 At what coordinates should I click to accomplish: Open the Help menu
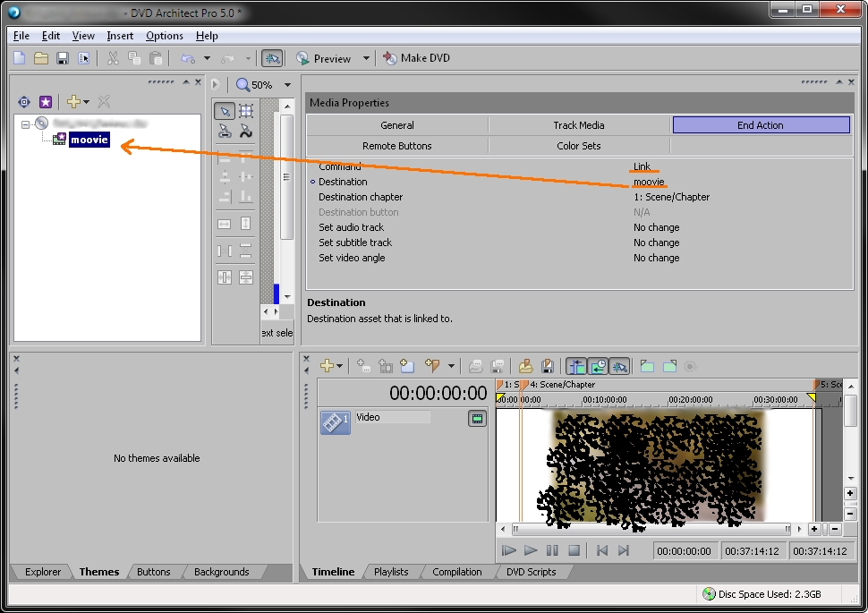point(207,36)
